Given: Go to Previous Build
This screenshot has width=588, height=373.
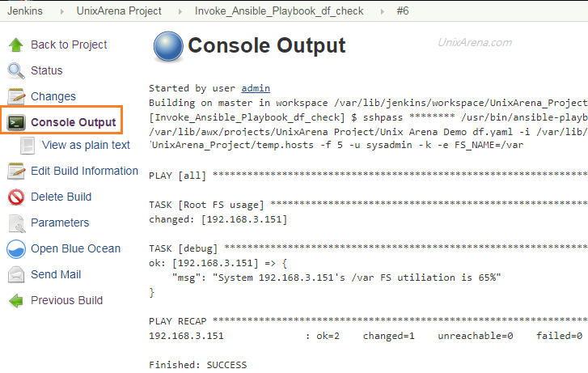Looking at the screenshot, I should (67, 300).
